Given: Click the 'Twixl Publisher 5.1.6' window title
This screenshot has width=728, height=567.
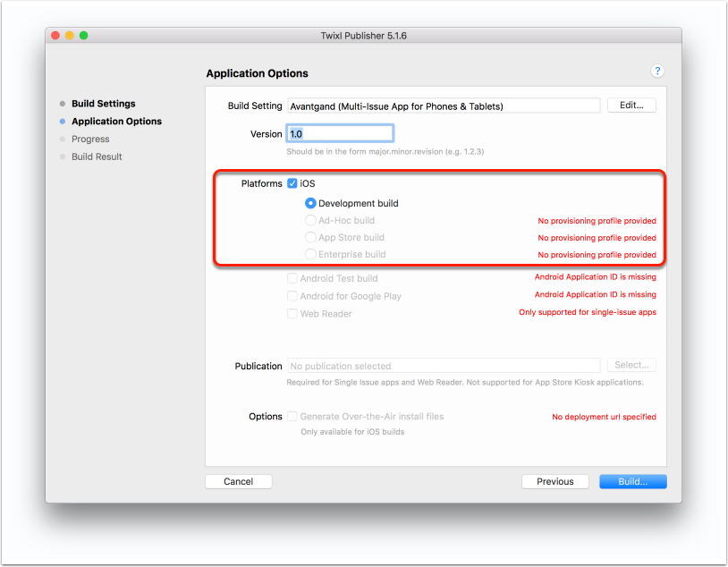Looking at the screenshot, I should pos(363,36).
